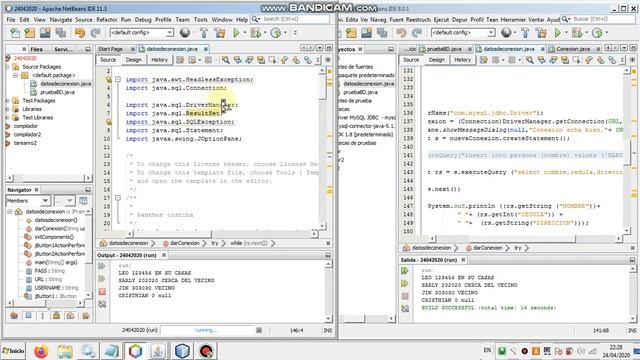Click Open Project icon in NetBeans 11.3 toolbar

tap(45, 33)
